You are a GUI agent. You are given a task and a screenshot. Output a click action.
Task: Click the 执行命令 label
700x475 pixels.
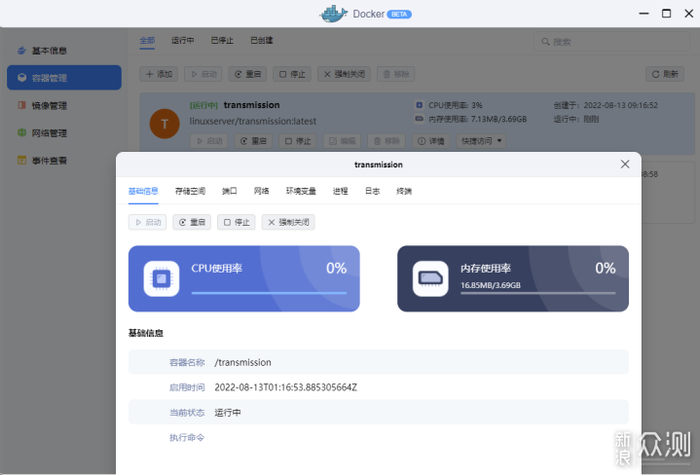tap(187, 438)
